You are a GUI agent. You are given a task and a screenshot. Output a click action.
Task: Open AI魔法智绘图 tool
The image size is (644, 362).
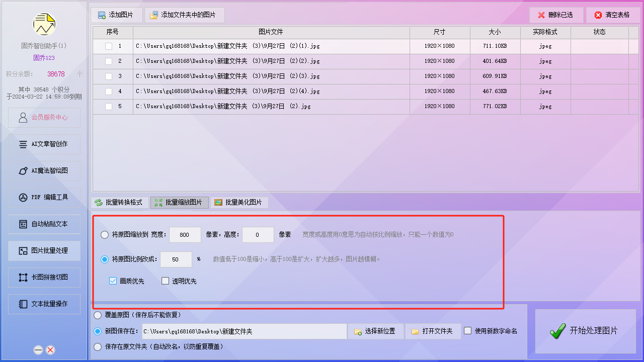coord(44,170)
